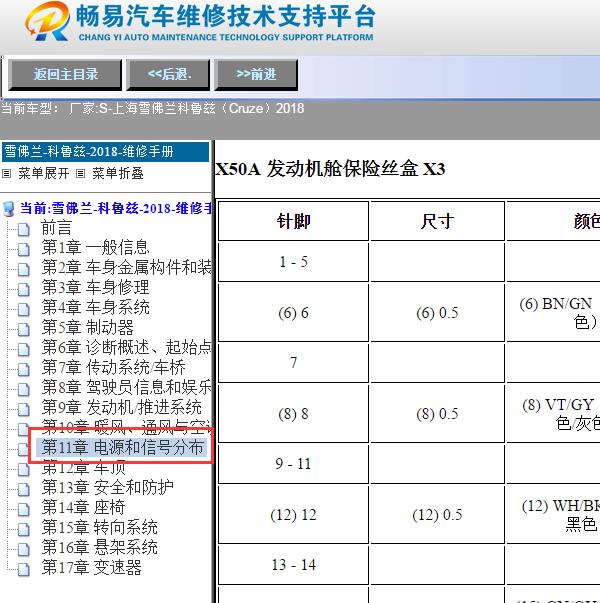Click the 雪佛兰-科鲁兹-2018-维修手册 panel header
This screenshot has height=603, width=600.
click(105, 152)
